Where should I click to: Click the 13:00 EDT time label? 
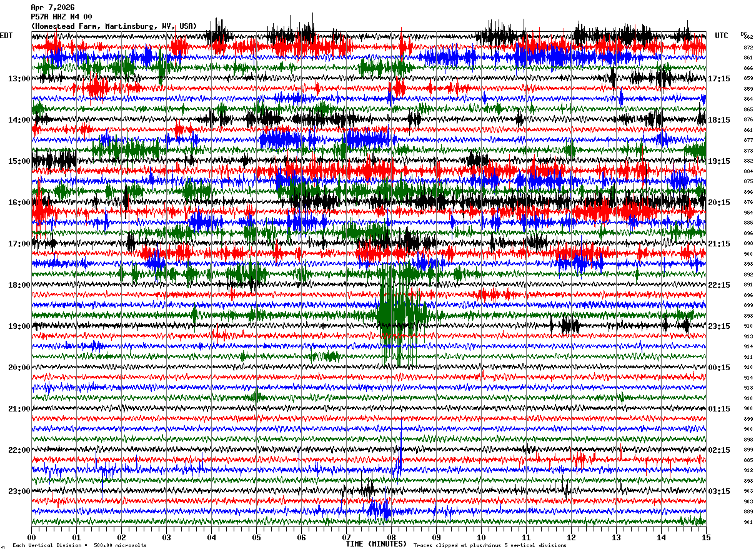pos(19,78)
